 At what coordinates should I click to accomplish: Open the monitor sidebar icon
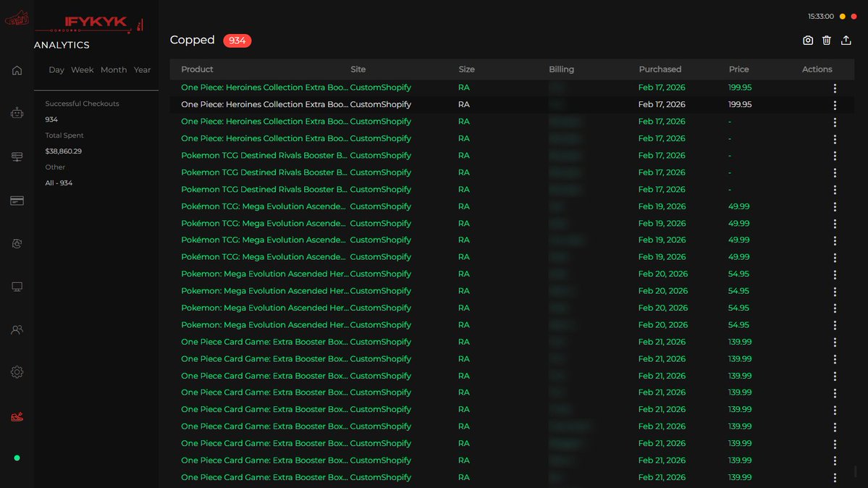click(17, 287)
